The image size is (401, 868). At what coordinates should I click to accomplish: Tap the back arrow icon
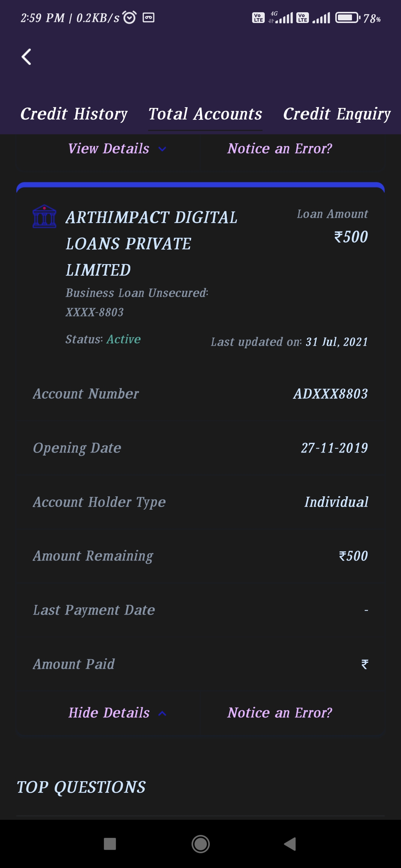[26, 57]
